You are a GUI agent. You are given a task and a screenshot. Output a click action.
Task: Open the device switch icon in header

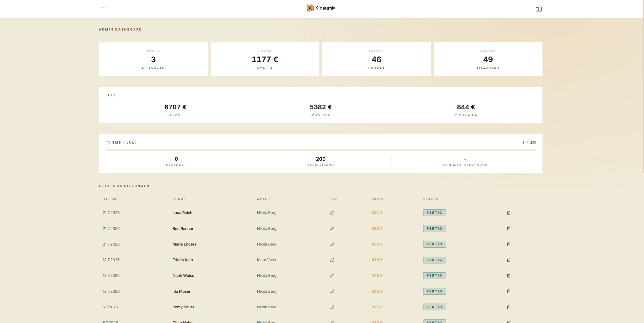click(x=539, y=9)
